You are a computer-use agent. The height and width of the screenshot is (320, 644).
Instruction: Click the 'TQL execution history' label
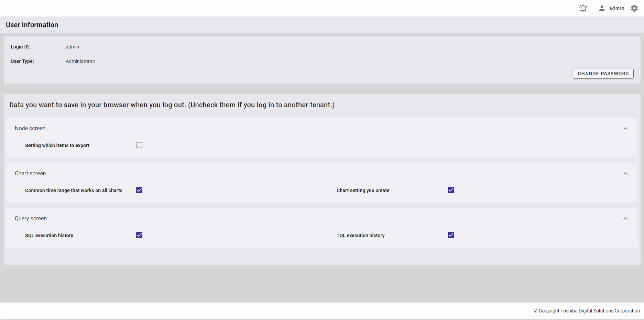click(x=360, y=235)
